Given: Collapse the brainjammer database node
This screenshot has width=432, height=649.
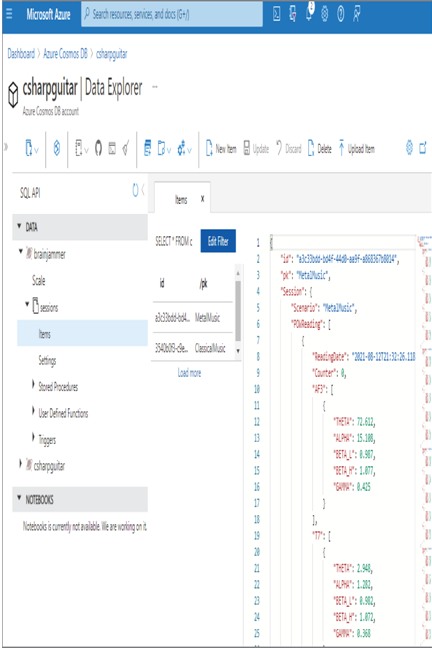Looking at the screenshot, I should point(21,252).
